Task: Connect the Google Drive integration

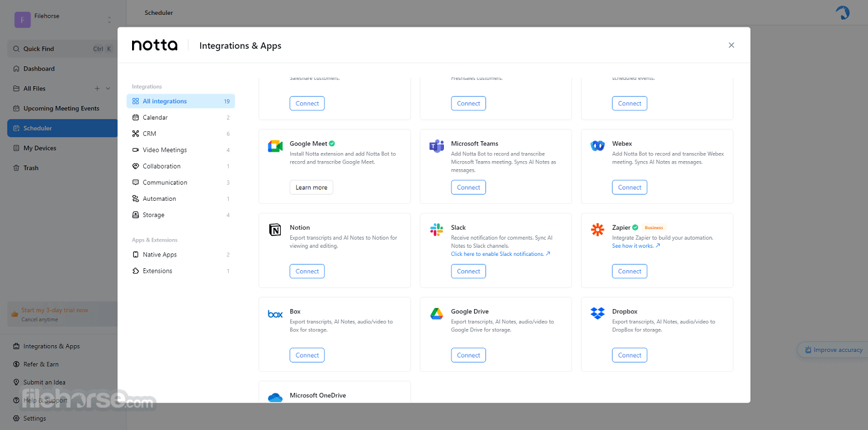Action: pyautogui.click(x=468, y=355)
